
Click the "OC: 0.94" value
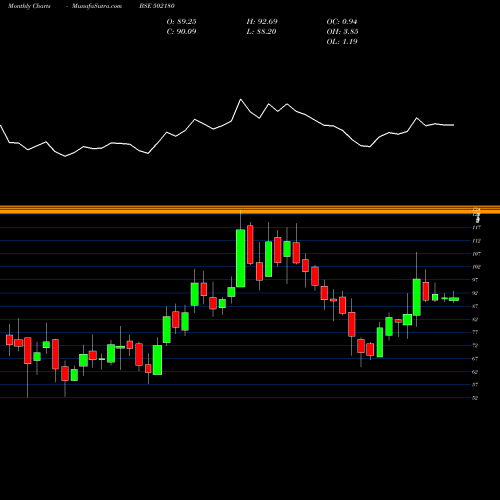pos(342,22)
